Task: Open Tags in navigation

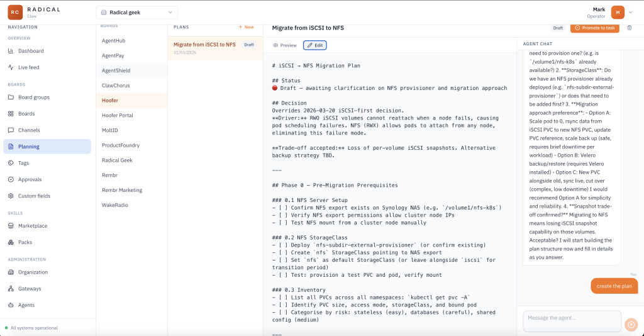Action: [23, 163]
